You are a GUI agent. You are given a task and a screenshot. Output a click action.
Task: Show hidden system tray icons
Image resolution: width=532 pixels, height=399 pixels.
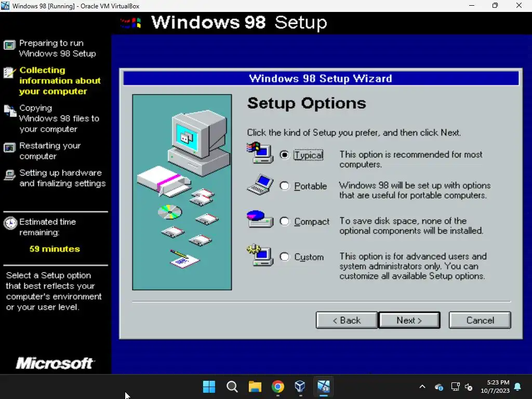[x=422, y=387]
